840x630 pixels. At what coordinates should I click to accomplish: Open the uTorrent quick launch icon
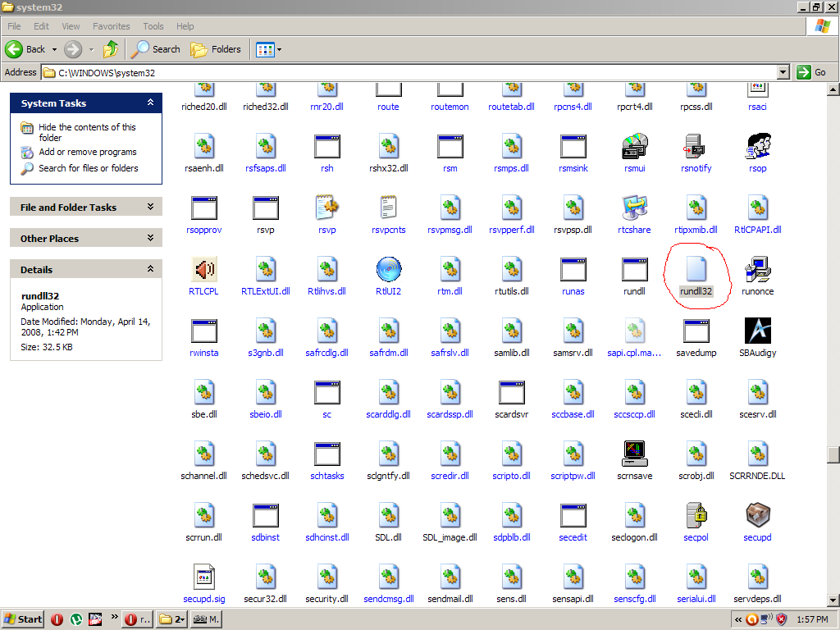pos(76,619)
